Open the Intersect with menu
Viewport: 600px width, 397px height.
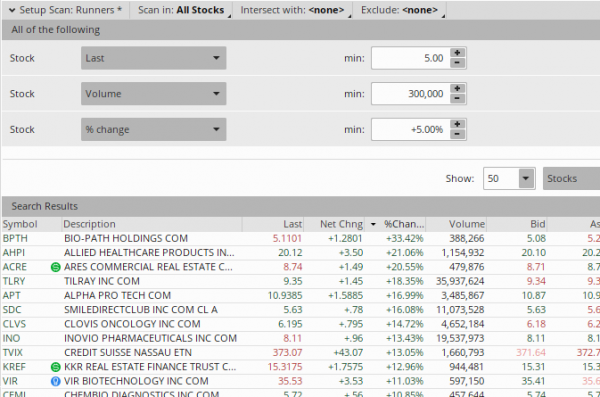point(292,10)
